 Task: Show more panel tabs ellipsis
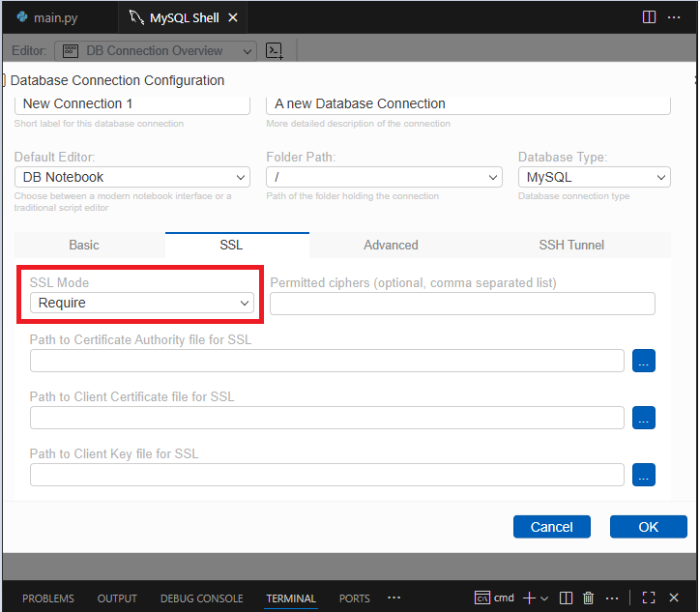click(x=394, y=597)
